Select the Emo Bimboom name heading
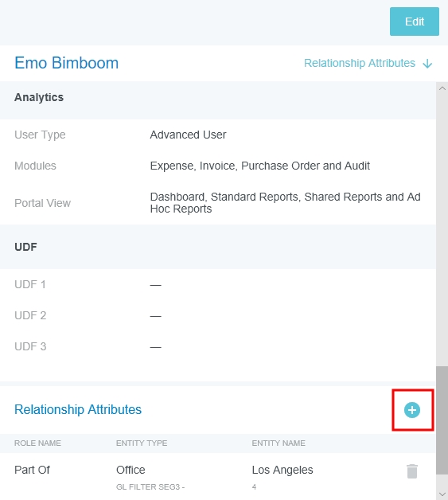Viewport: 448px width, 500px height. coord(66,63)
